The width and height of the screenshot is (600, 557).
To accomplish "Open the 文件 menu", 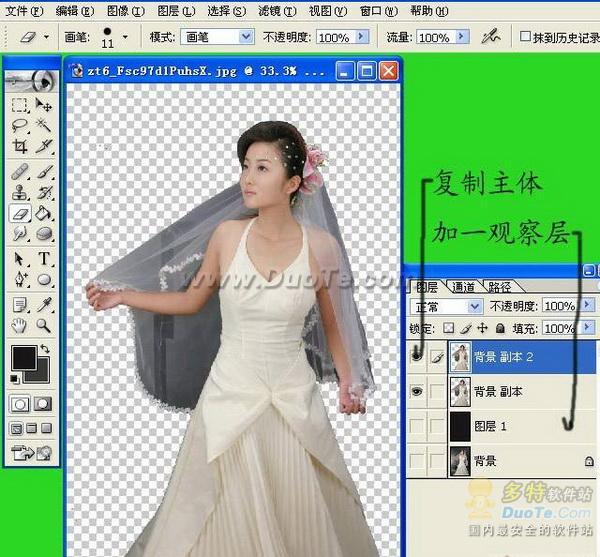I will tap(24, 11).
